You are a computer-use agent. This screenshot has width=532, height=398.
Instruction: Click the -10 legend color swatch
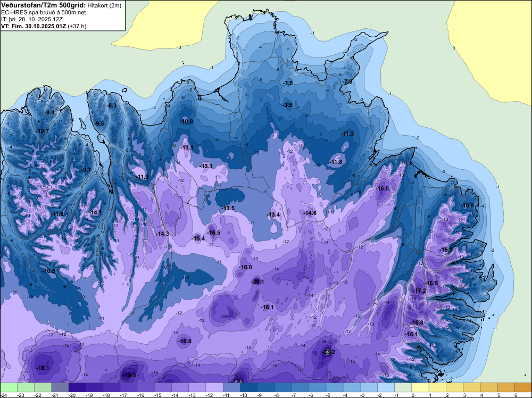(248, 387)
